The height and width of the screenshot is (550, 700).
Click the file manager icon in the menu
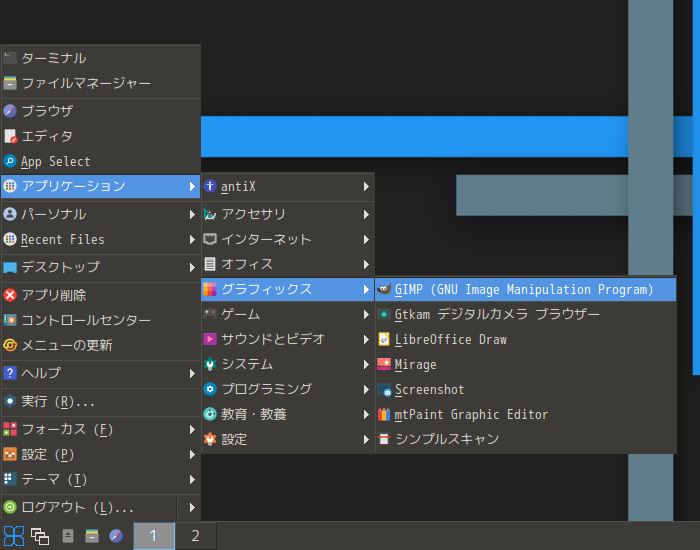pos(10,83)
